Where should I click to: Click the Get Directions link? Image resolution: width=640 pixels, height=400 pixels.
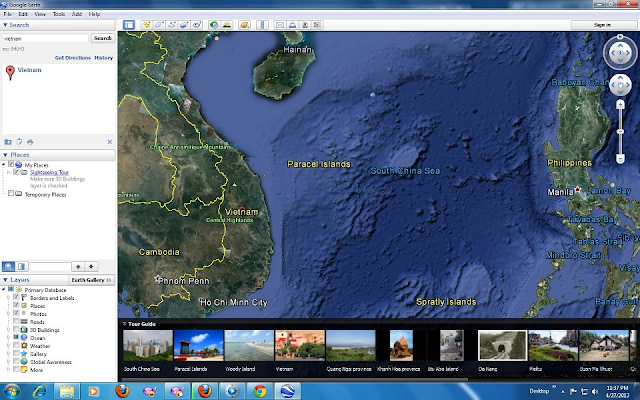coord(73,58)
